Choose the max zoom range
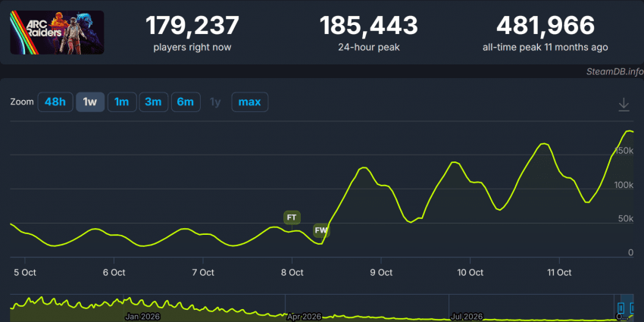 coord(250,102)
